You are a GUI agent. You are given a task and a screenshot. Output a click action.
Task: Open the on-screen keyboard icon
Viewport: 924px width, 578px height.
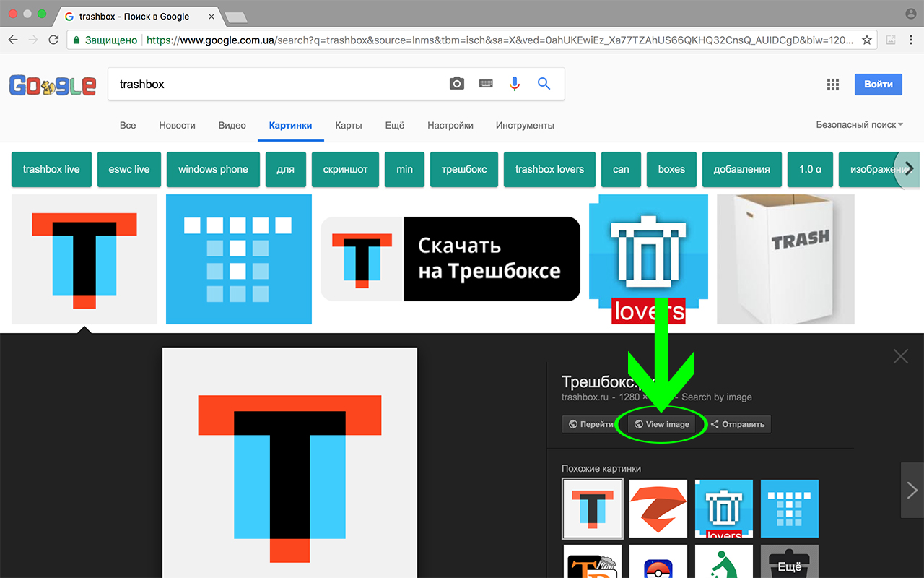click(486, 84)
